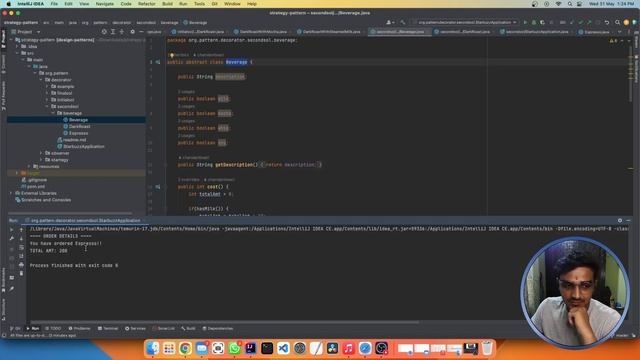Image resolution: width=640 pixels, height=360 pixels.
Task: Collapse the secondsol folder in tree
Action: click(x=47, y=107)
